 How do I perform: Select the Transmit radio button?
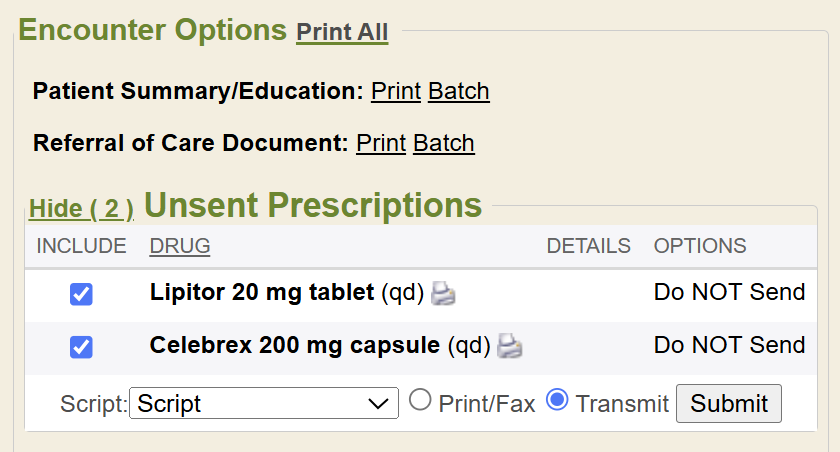[558, 401]
